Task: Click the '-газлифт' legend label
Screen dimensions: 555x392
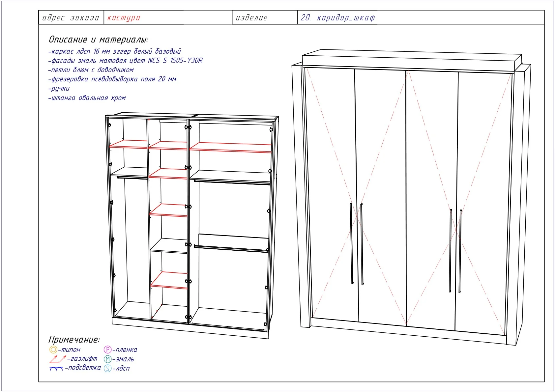Action: pos(82,358)
